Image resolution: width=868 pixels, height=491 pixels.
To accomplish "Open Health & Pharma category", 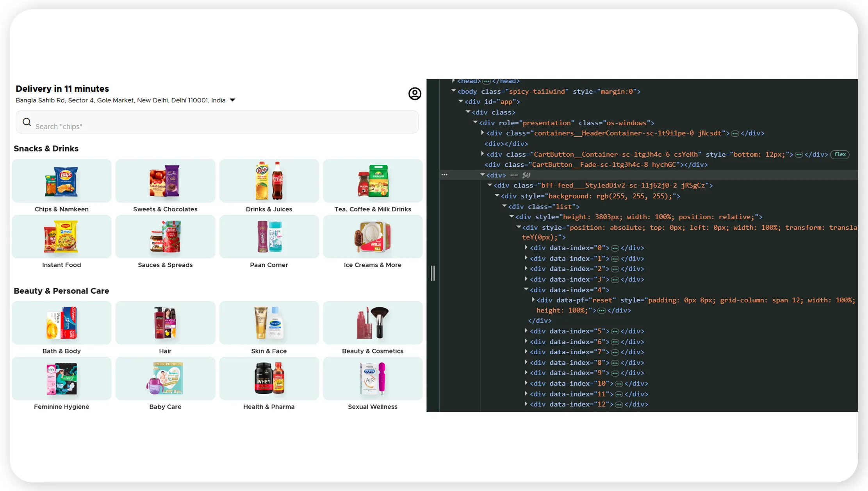I will (x=269, y=384).
